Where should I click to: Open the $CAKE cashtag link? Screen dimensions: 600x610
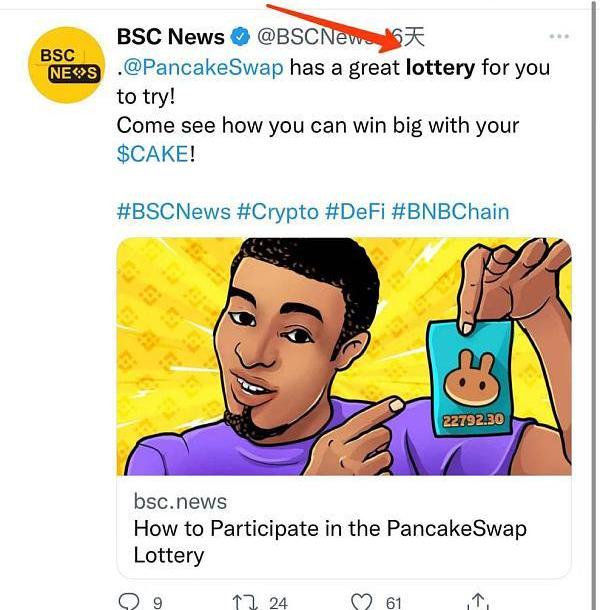pyautogui.click(x=153, y=154)
